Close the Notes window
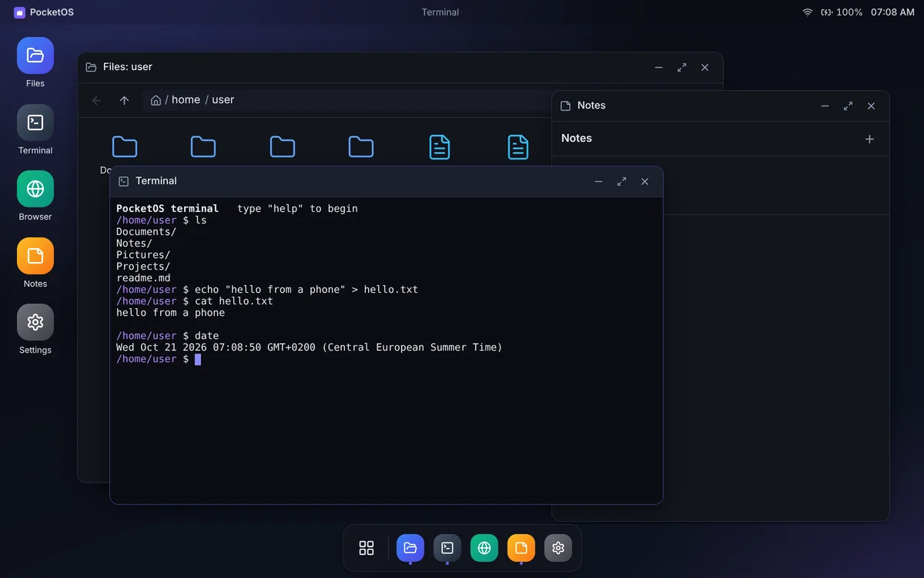Image resolution: width=924 pixels, height=578 pixels. [871, 106]
